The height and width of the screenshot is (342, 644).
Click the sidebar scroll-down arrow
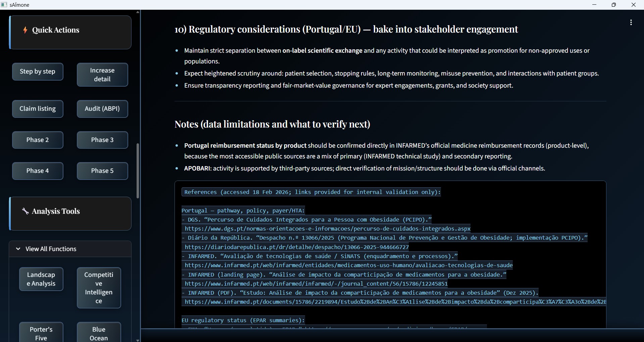(138, 340)
